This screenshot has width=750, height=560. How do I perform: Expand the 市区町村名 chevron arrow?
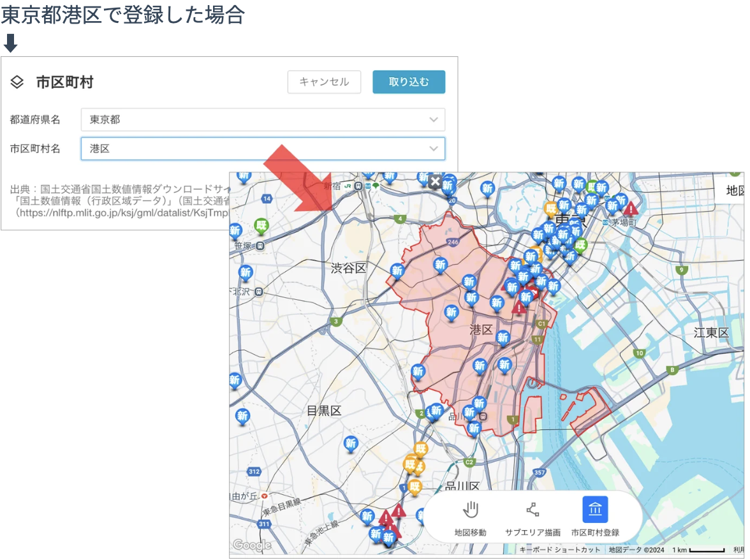(x=434, y=149)
